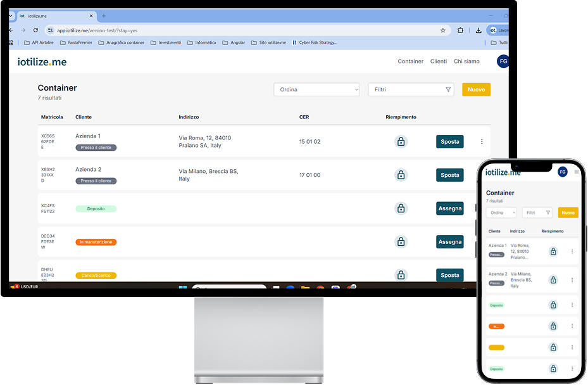Tap the lock in the phone's orange badge row

553,326
